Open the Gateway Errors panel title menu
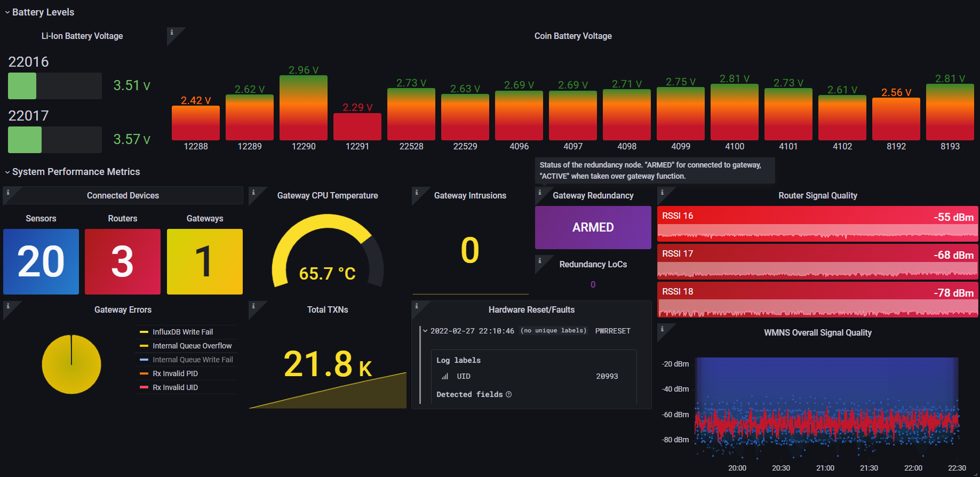 [123, 310]
